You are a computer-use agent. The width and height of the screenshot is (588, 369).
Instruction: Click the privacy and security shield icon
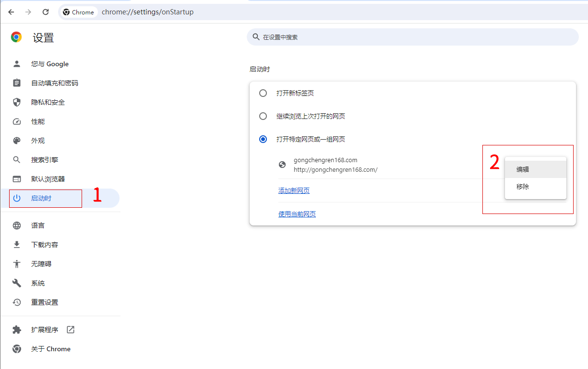pos(17,102)
